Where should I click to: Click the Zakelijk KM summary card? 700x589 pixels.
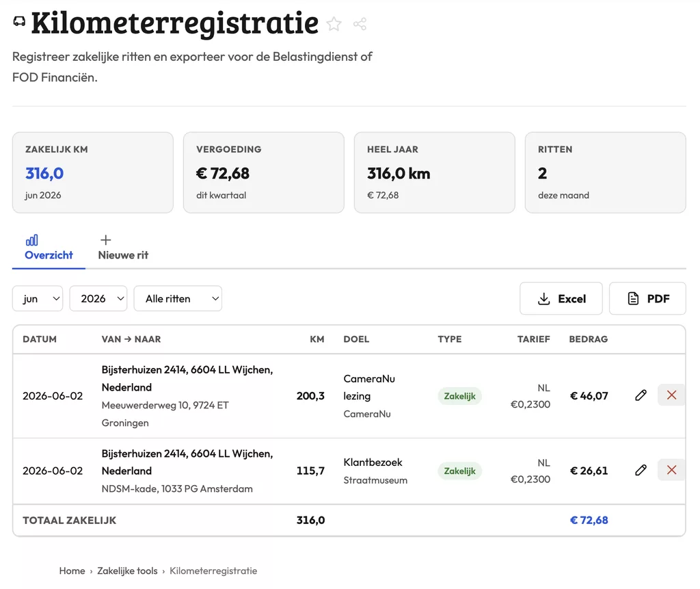93,172
